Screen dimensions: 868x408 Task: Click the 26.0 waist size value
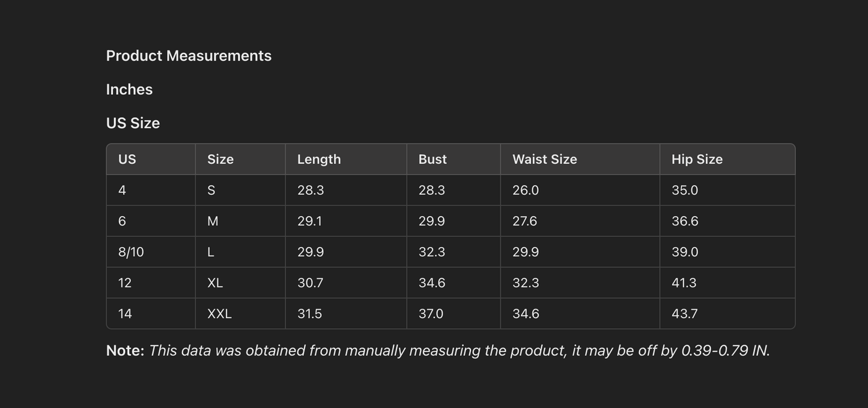coord(526,191)
